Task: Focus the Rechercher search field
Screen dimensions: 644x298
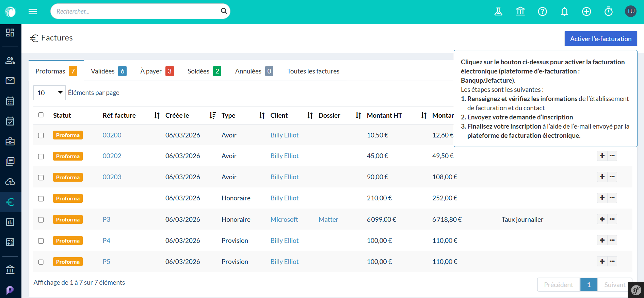Action: pyautogui.click(x=136, y=12)
